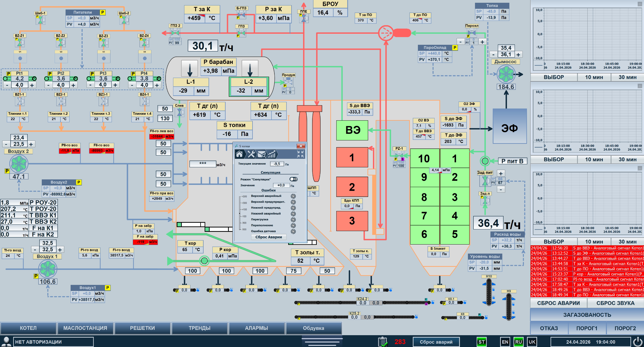Open the Шиб6-1 gate valve
This screenshot has height=347, width=644.
40,20
